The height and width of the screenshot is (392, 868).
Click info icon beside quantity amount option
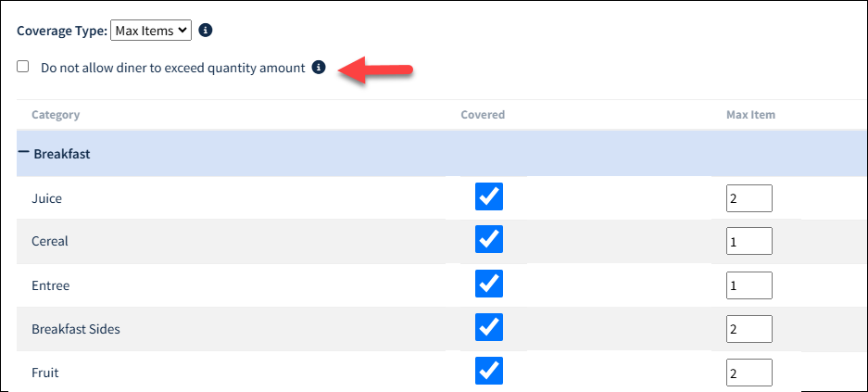(x=319, y=68)
